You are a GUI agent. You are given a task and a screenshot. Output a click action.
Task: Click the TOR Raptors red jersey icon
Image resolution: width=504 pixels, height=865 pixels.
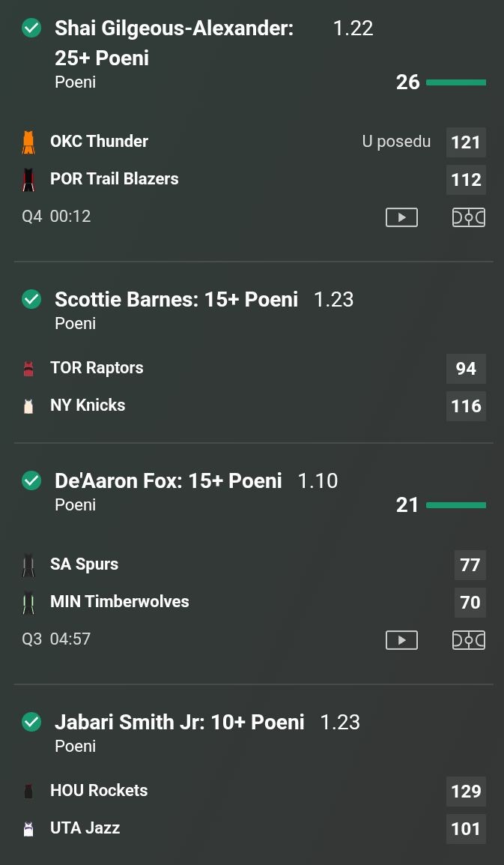(x=28, y=368)
